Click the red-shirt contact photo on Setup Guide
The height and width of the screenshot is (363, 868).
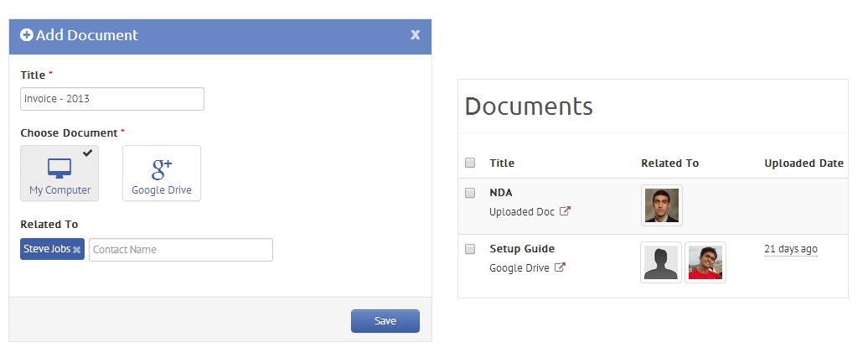tap(705, 262)
